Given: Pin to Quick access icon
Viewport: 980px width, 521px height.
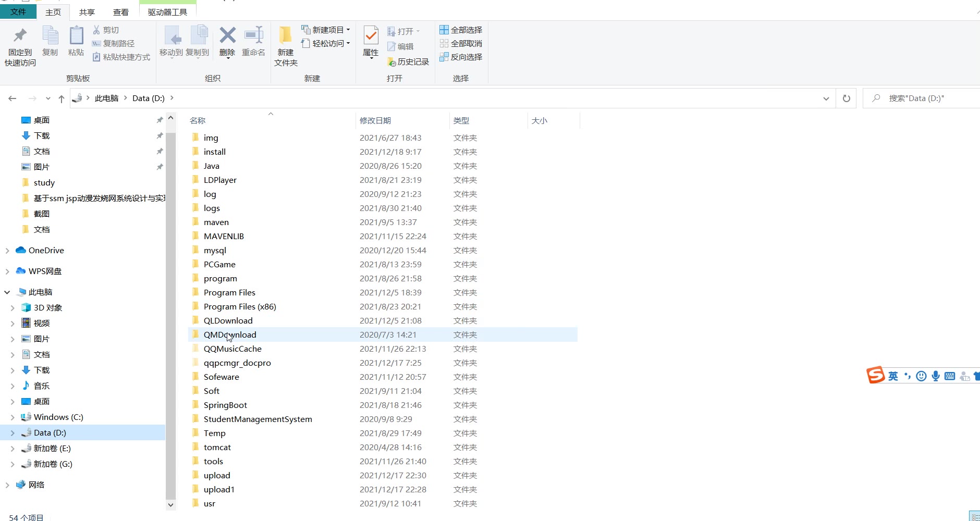Looking at the screenshot, I should point(20,46).
